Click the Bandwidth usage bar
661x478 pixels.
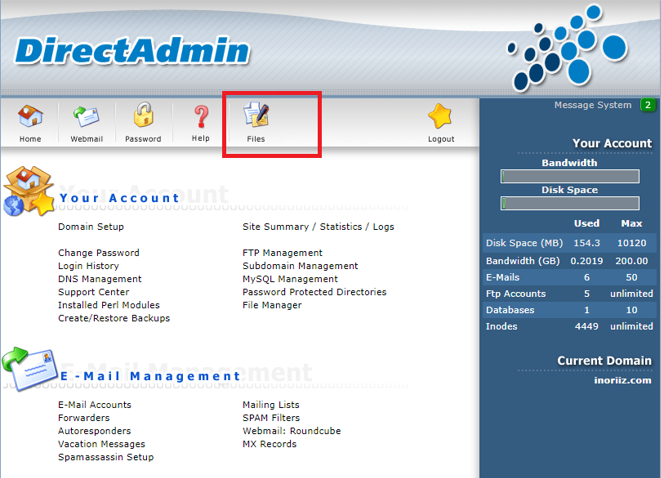(x=570, y=176)
